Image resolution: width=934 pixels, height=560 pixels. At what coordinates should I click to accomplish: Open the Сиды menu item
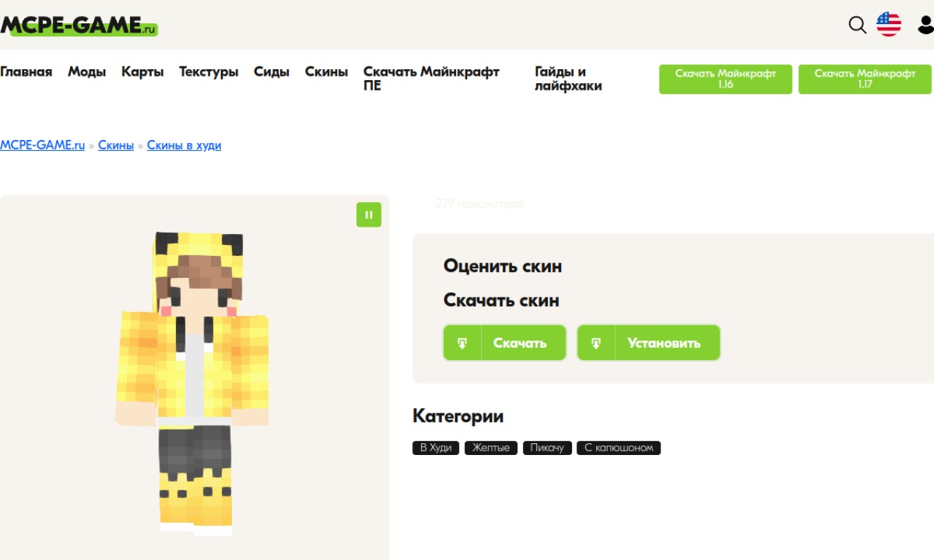tap(271, 71)
